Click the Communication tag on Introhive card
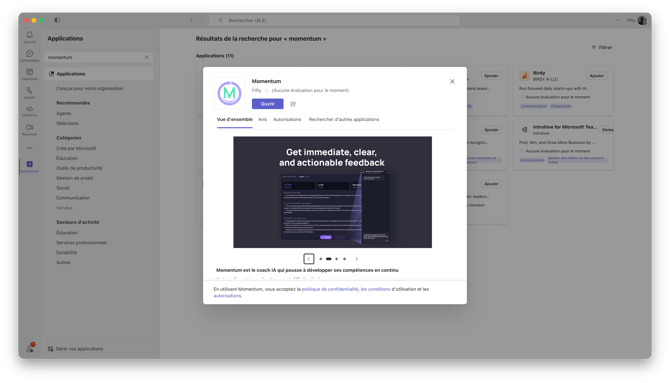The width and height of the screenshot is (670, 383). pyautogui.click(x=532, y=160)
